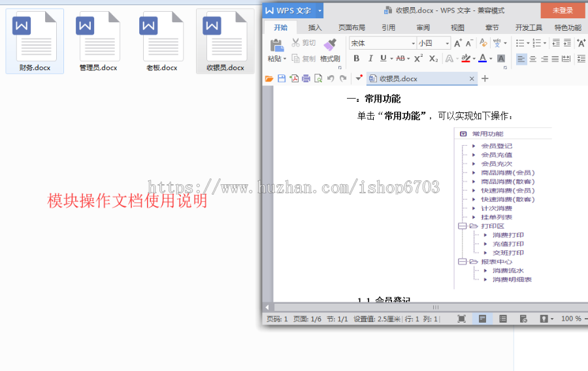Screen dimensions: 588x371
Task: Click the decrease indent icon
Action: 556,43
